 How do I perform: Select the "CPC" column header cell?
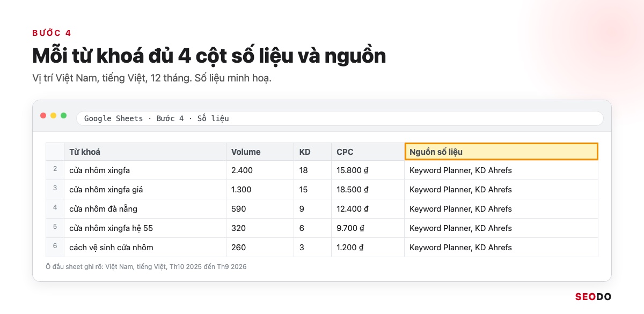coord(368,152)
